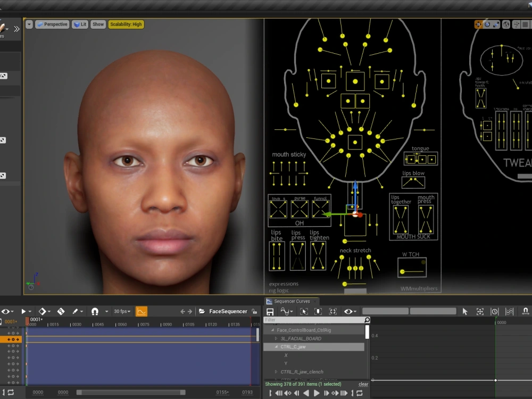Open the Curve Editor via the orange curve icon
The image size is (532, 399).
pos(142,311)
